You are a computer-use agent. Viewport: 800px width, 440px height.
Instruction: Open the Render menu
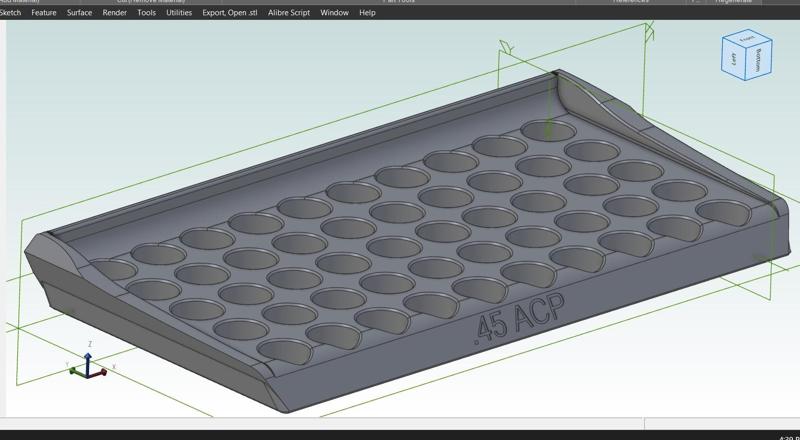coord(115,13)
